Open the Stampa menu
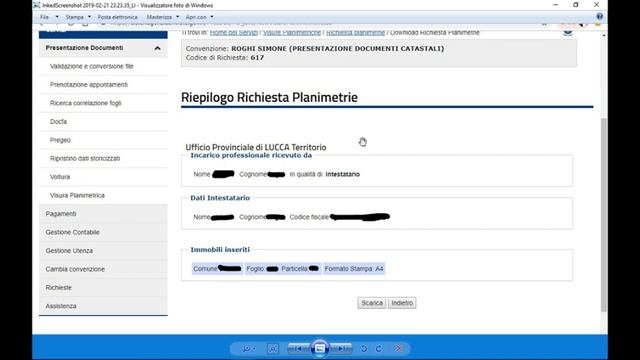 point(74,17)
